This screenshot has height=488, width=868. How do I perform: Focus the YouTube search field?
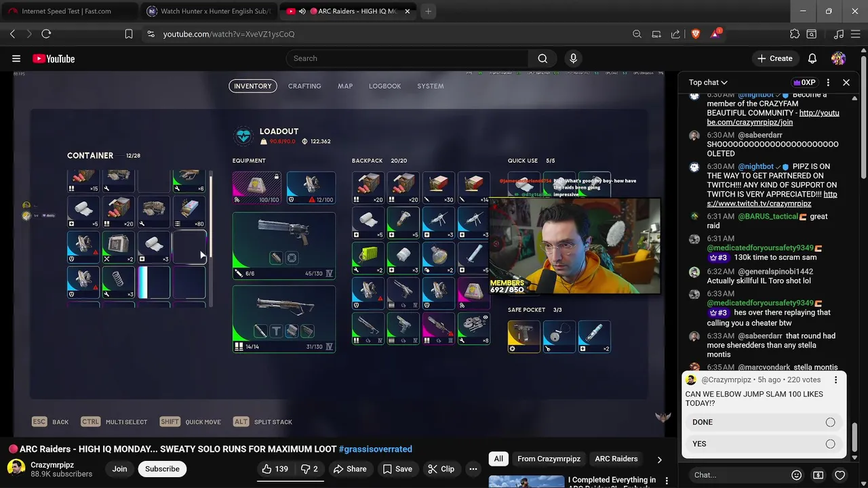pyautogui.click(x=407, y=59)
